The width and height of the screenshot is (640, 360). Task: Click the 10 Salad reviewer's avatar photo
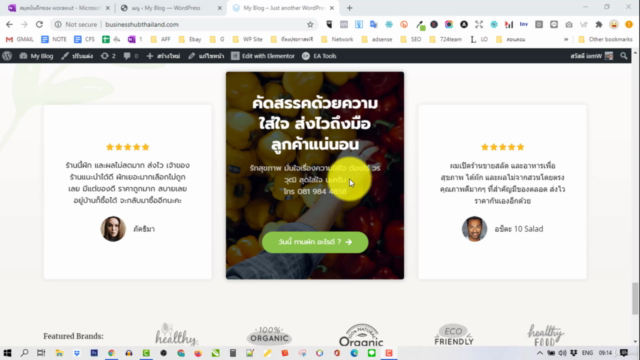[x=474, y=229]
